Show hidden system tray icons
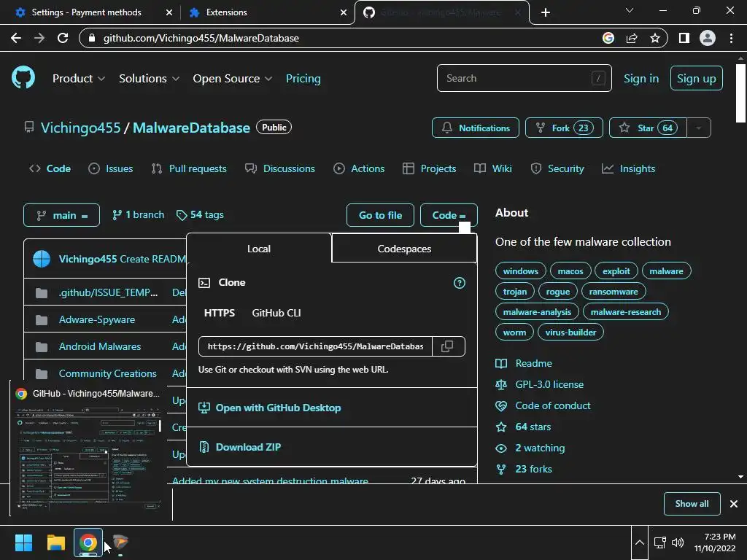This screenshot has width=747, height=560. click(640, 542)
